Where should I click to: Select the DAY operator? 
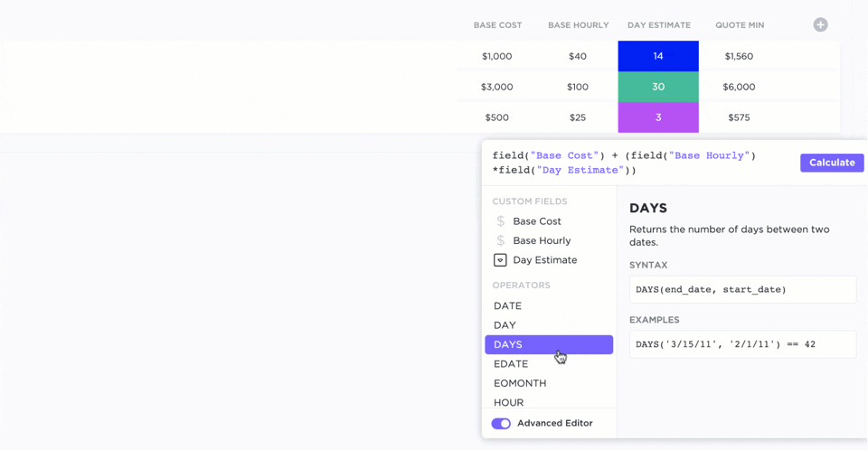pos(505,325)
